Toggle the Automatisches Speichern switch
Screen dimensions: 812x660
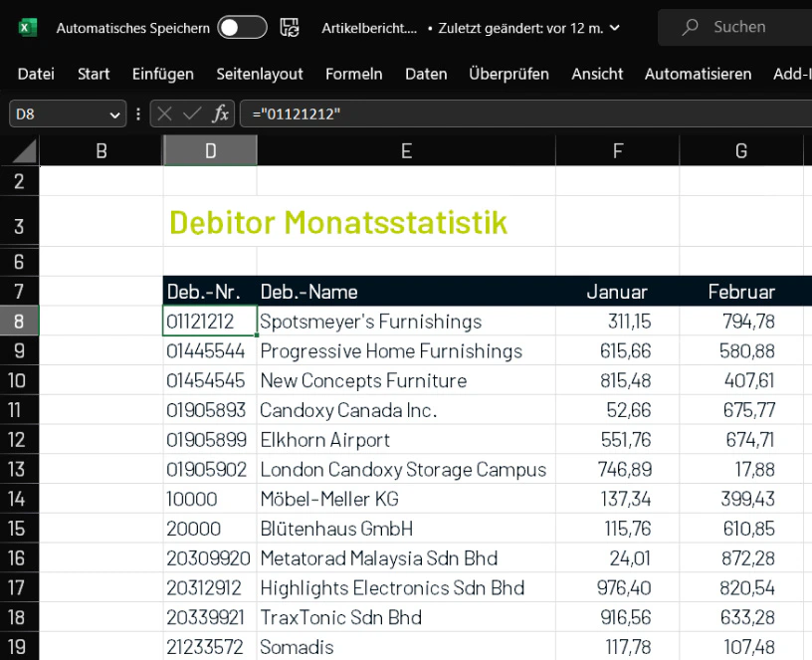click(243, 28)
